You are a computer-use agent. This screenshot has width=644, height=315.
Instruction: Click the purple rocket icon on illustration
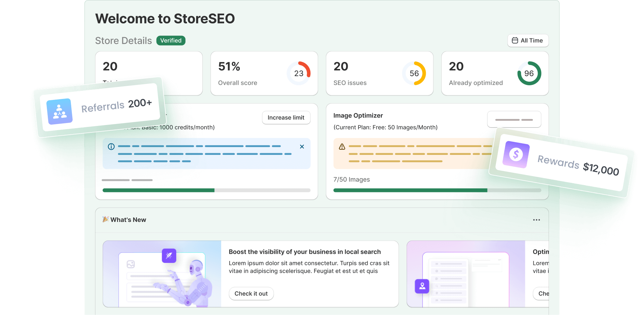click(169, 256)
